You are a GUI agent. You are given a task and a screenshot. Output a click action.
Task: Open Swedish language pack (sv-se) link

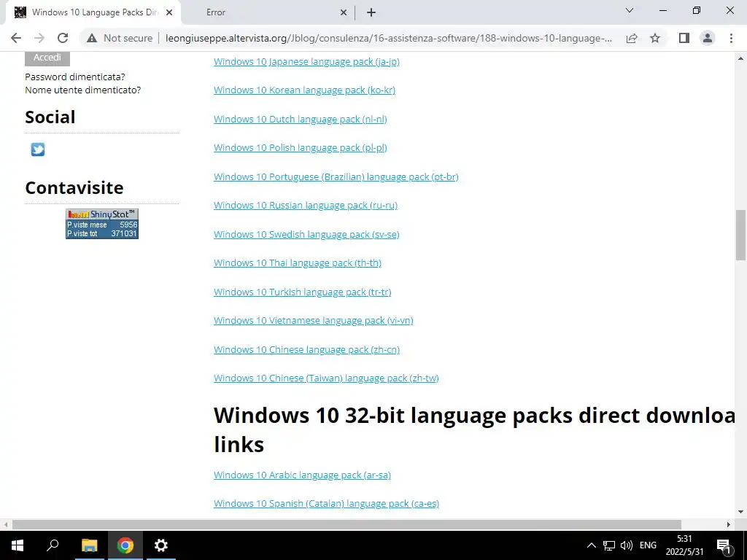click(x=306, y=234)
